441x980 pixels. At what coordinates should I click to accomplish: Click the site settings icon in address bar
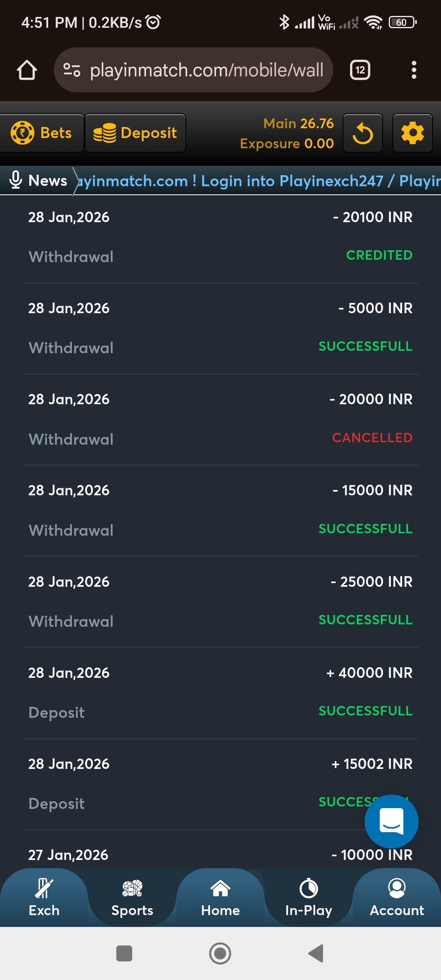pos(72,70)
